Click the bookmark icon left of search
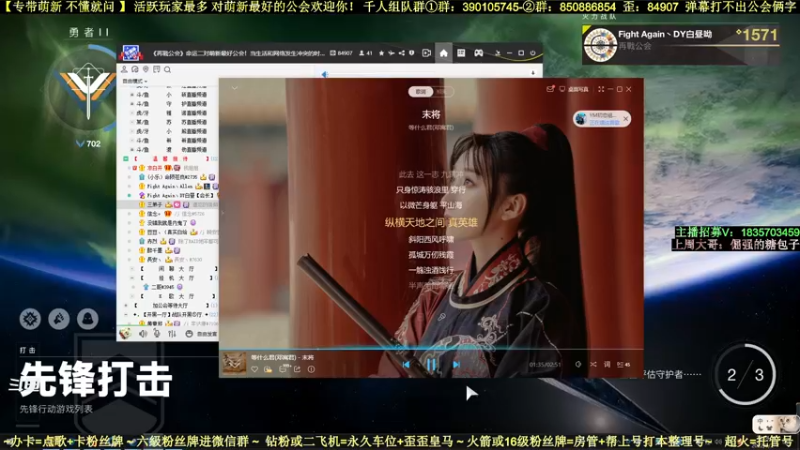The image size is (800, 450). point(157,69)
